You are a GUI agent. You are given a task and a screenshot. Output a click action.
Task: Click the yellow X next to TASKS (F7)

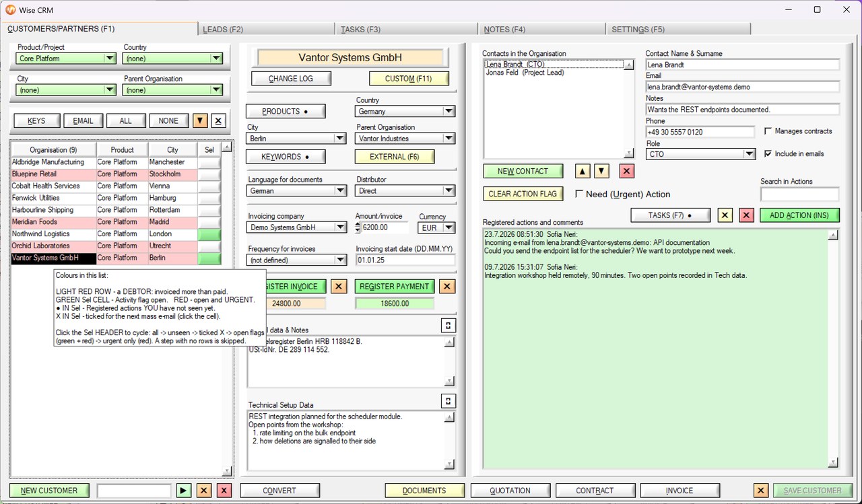725,215
